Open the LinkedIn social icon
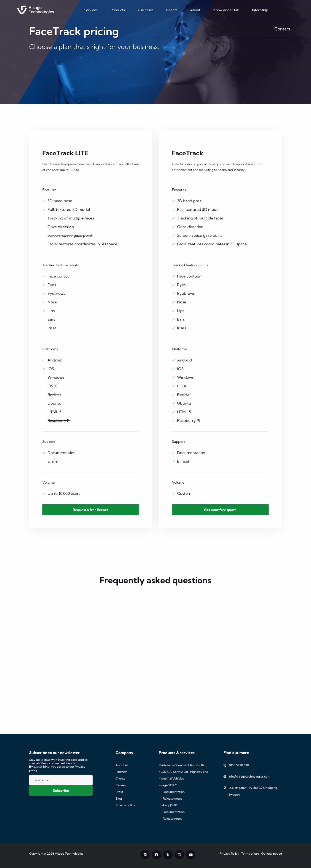The height and width of the screenshot is (868, 311). 145,855
